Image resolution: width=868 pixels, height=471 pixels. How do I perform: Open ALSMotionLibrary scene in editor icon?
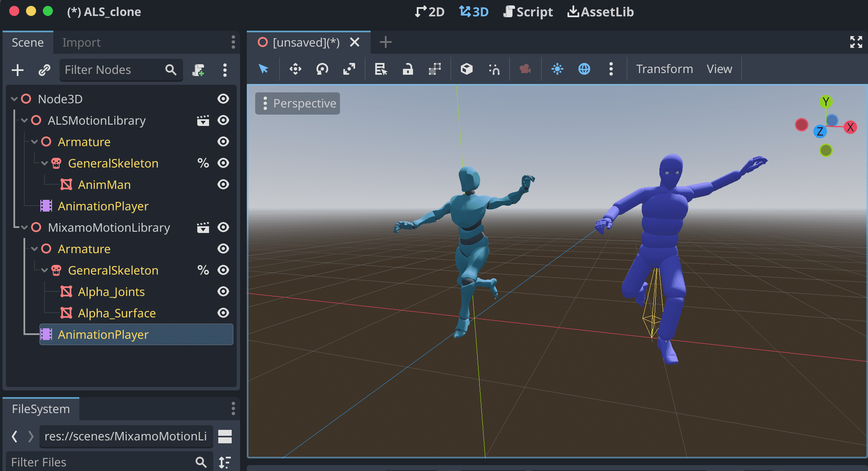click(203, 121)
